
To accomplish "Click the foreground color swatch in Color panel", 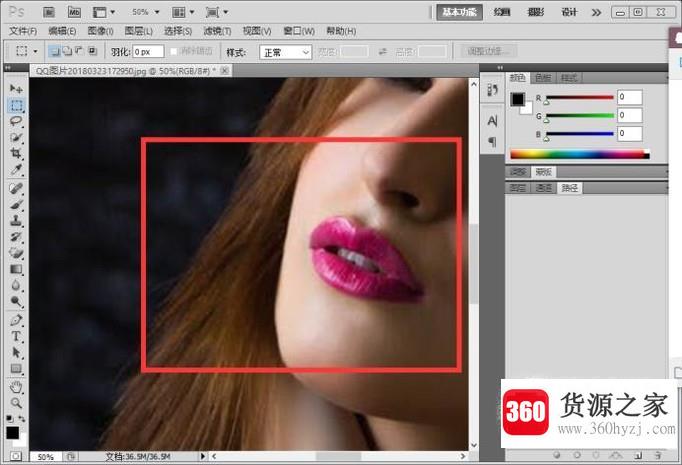I will coord(518,99).
